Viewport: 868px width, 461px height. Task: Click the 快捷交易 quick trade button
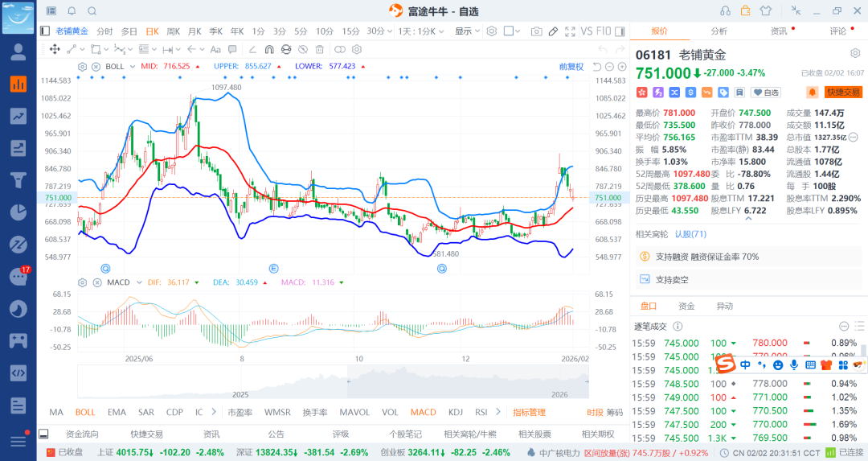(x=843, y=93)
